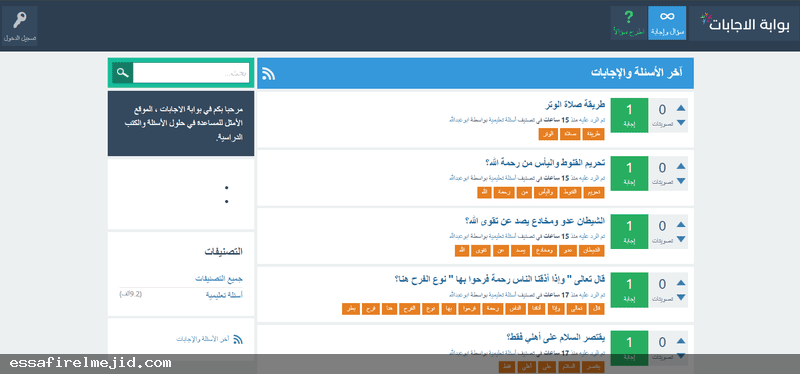Open question قال تعالى وإذا أذقنا الناس رحمة
This screenshot has height=374, width=800.
click(499, 279)
